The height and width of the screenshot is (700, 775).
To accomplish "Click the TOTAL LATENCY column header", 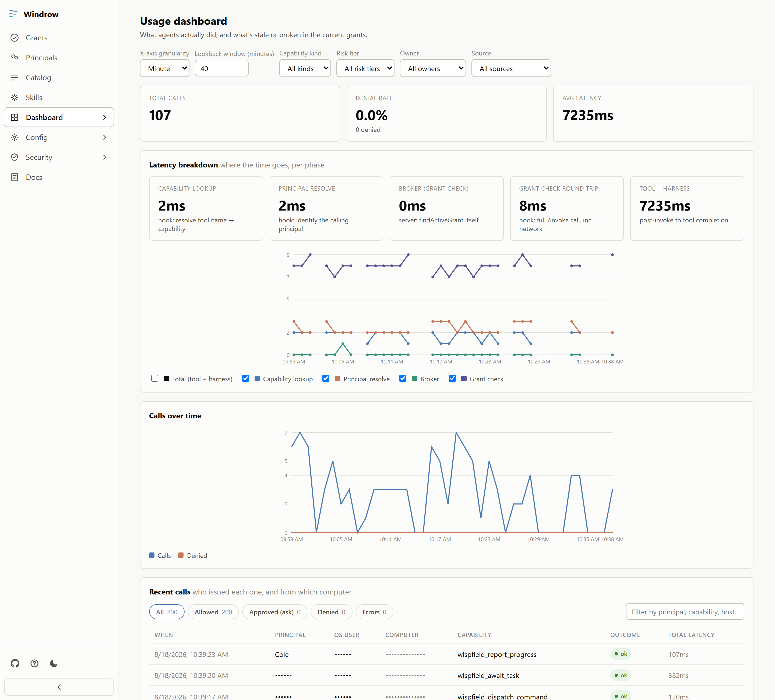I will pyautogui.click(x=691, y=635).
